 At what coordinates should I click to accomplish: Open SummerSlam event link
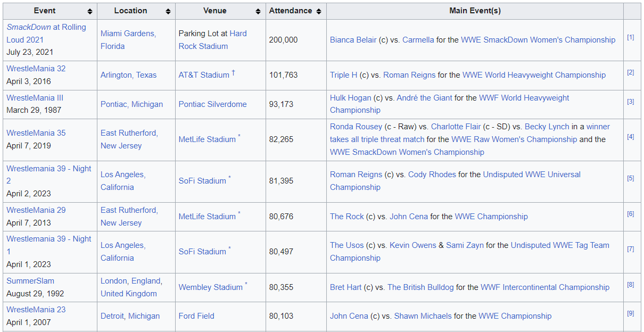click(30, 280)
